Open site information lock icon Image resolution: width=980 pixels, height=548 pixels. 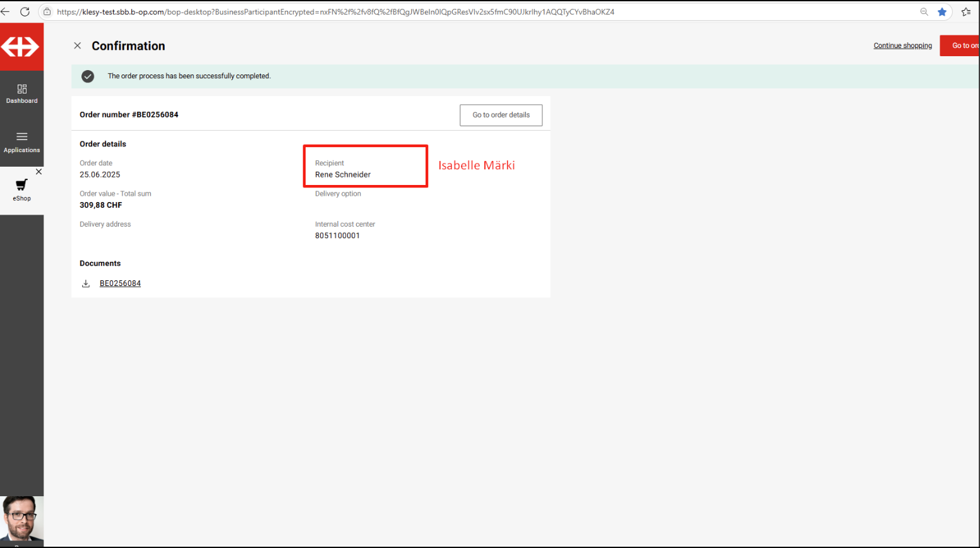[x=47, y=12]
